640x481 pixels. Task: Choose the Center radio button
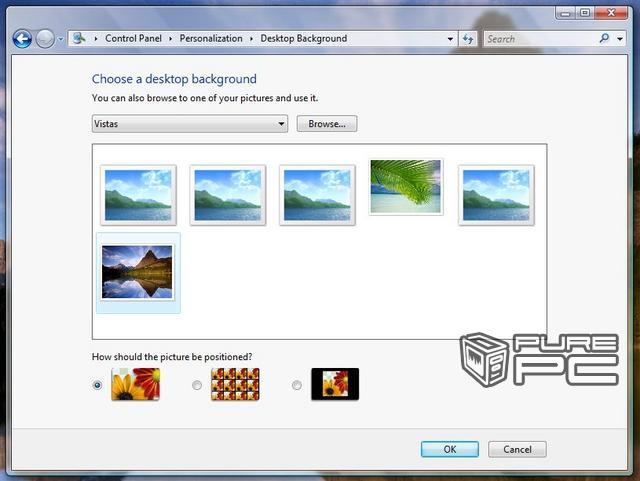(297, 385)
